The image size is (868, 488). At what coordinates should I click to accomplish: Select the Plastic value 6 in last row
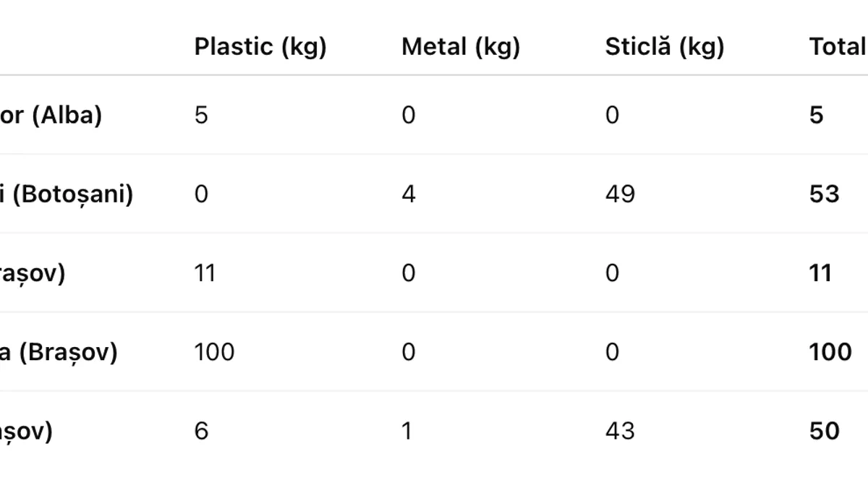click(201, 432)
